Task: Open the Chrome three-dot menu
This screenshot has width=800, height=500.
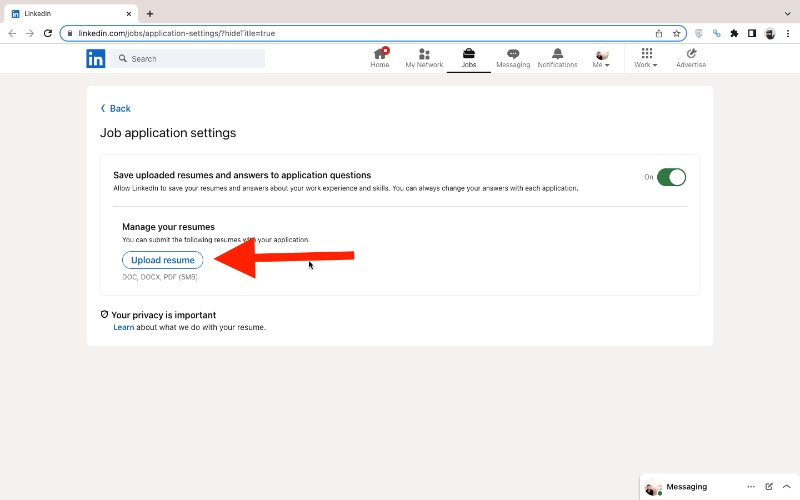Action: (788, 33)
